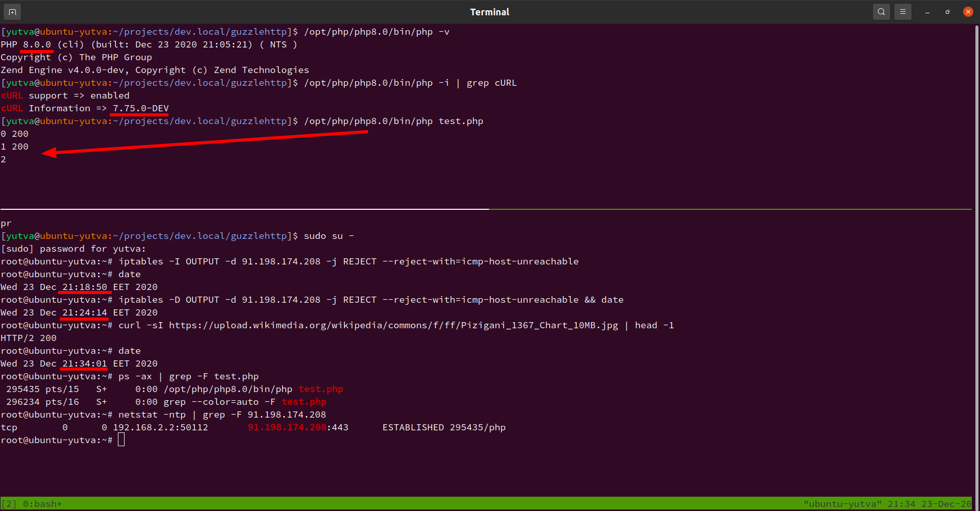Click the underlined cURL version 7.75.0-DEV
Viewport: 980px width, 511px height.
click(139, 108)
